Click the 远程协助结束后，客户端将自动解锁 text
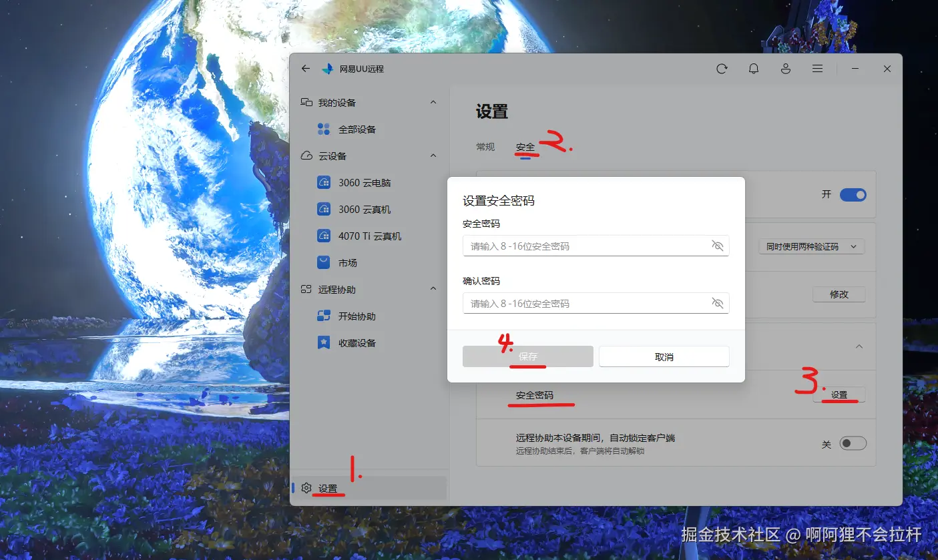 (580, 451)
